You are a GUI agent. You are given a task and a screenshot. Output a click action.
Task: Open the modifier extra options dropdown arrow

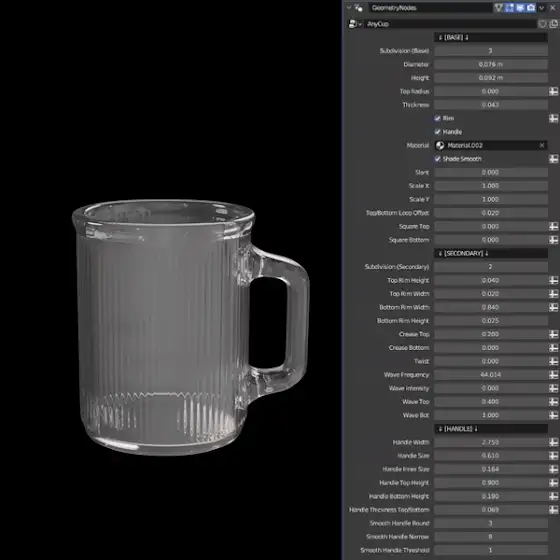pos(542,8)
